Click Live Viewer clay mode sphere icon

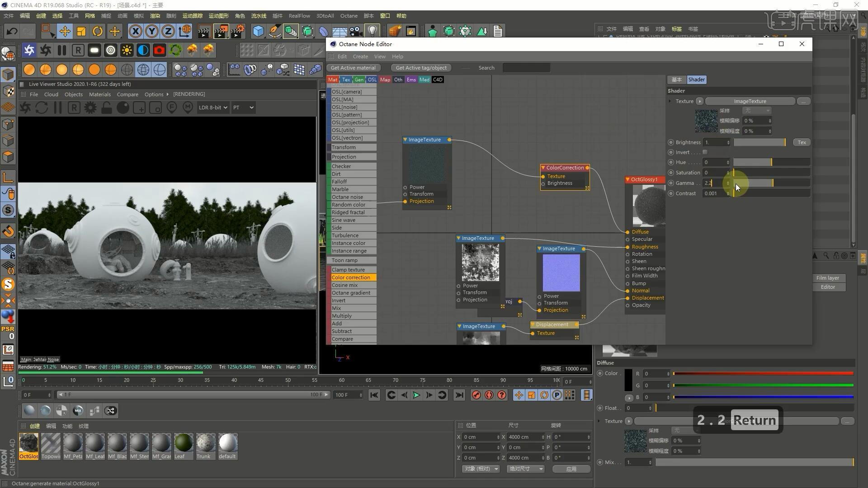123,108
